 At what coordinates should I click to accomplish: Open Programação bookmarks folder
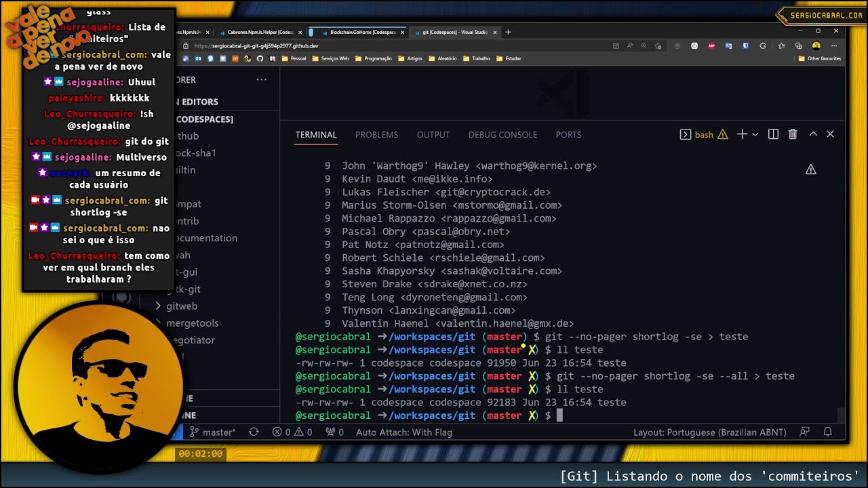pos(374,58)
